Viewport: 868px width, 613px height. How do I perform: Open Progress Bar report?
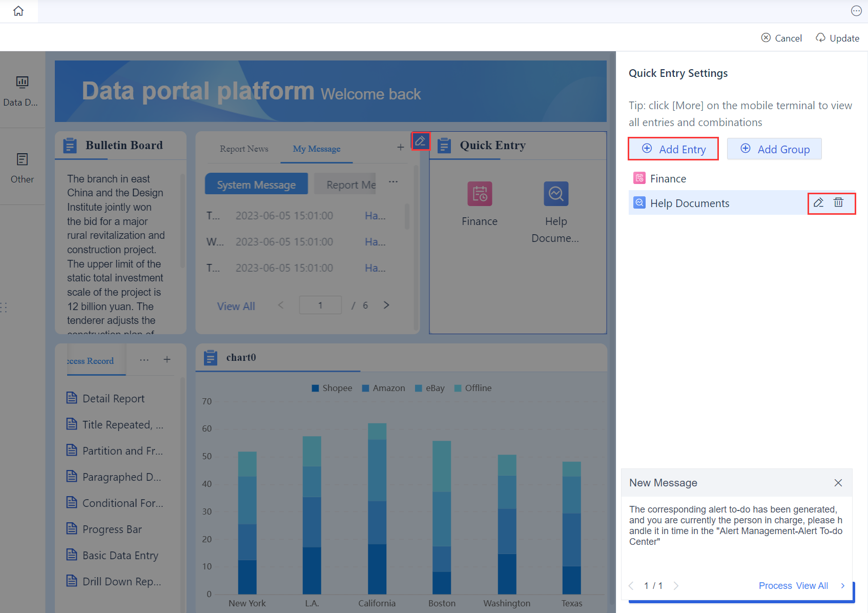[105, 529]
